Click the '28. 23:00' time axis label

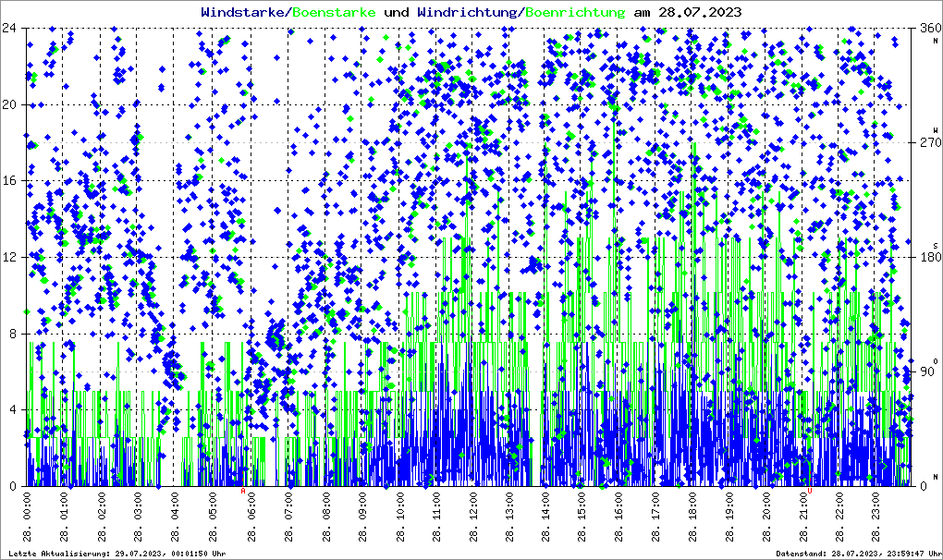(876, 517)
